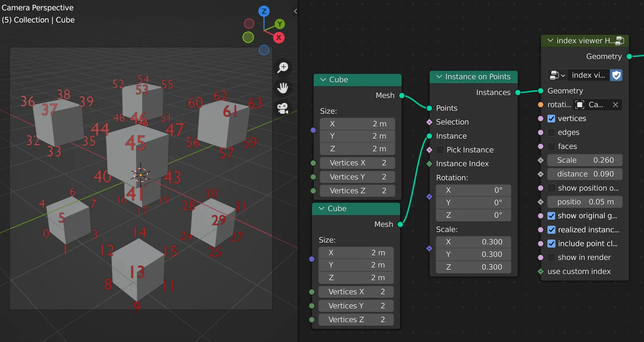Enable show in render checkbox
Image resolution: width=644 pixels, height=342 pixels.
[551, 258]
